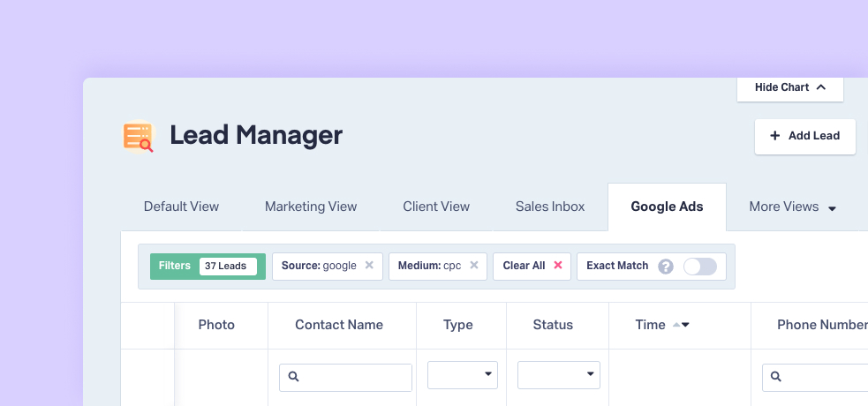Image resolution: width=868 pixels, height=406 pixels.
Task: Click the 37 Leads count badge
Action: (x=228, y=266)
